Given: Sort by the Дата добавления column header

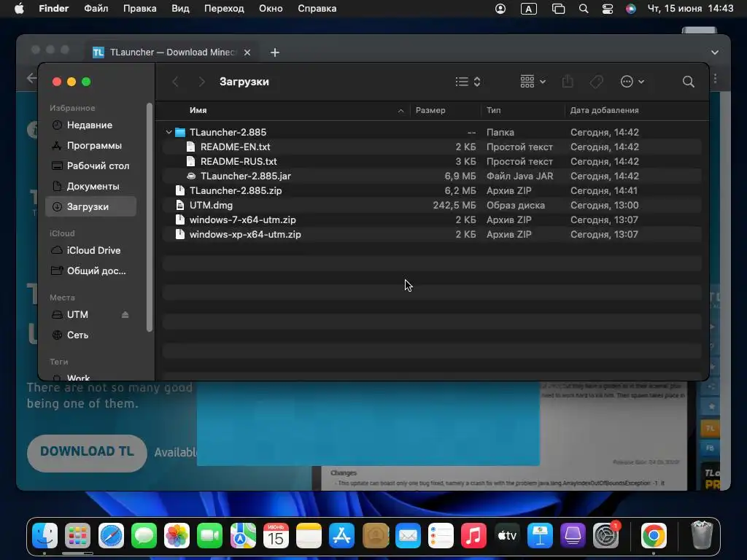Looking at the screenshot, I should coord(604,110).
